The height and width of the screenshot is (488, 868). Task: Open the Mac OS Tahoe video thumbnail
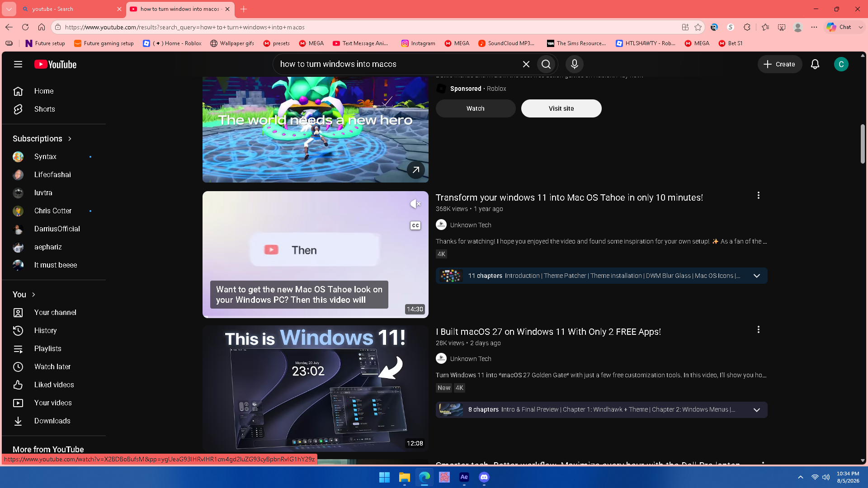pyautogui.click(x=316, y=254)
